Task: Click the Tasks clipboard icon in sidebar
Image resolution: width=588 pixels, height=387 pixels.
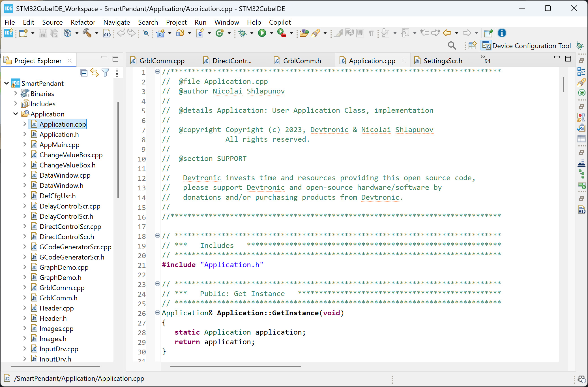Action: tap(581, 128)
